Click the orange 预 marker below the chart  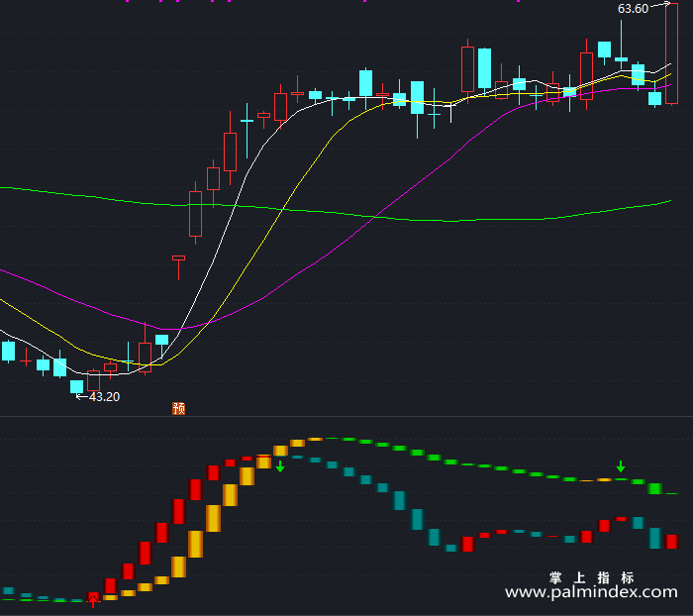pyautogui.click(x=178, y=408)
